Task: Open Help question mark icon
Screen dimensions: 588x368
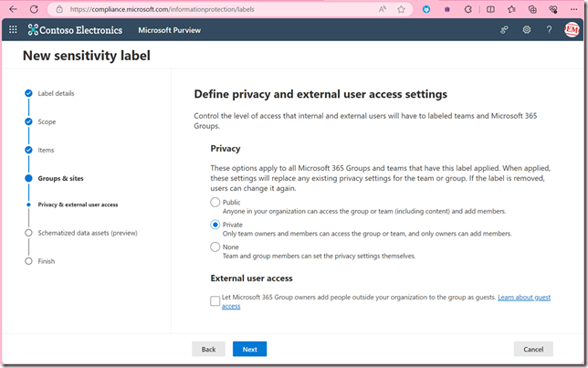Action: (x=549, y=29)
